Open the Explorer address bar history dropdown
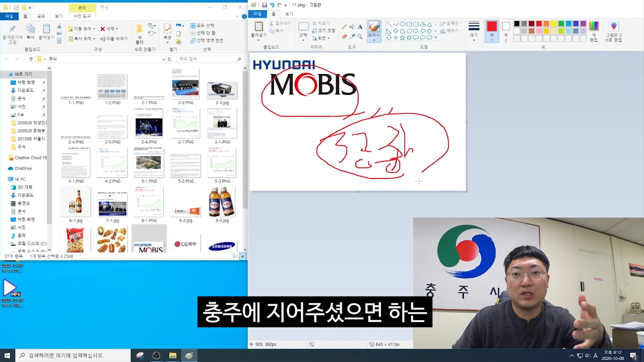 click(x=163, y=59)
